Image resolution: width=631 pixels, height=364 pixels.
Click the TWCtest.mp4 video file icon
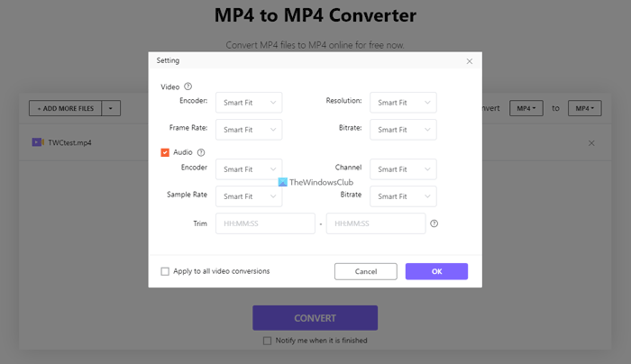click(37, 142)
